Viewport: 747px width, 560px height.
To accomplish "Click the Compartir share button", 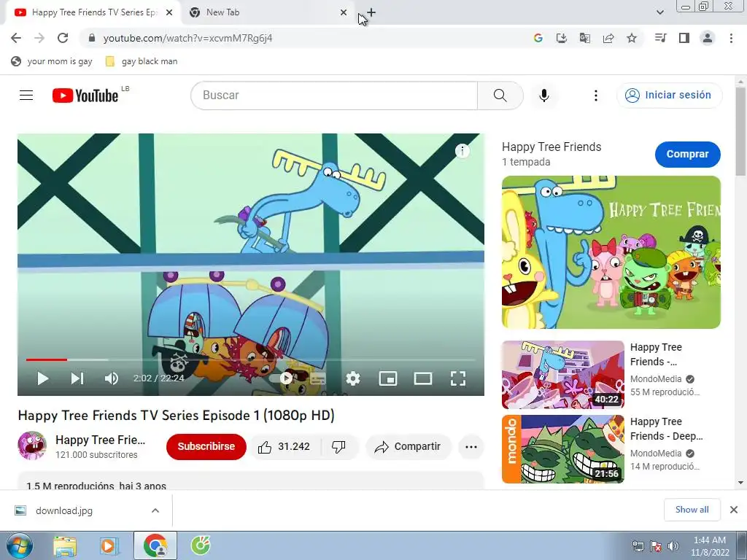I will click(x=409, y=447).
